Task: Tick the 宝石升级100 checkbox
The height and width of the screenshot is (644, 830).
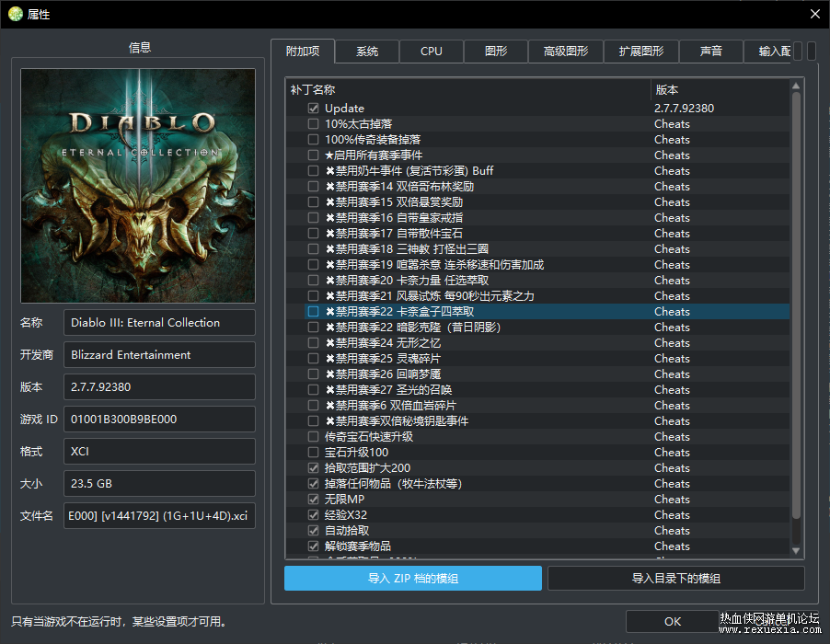Action: click(x=314, y=452)
